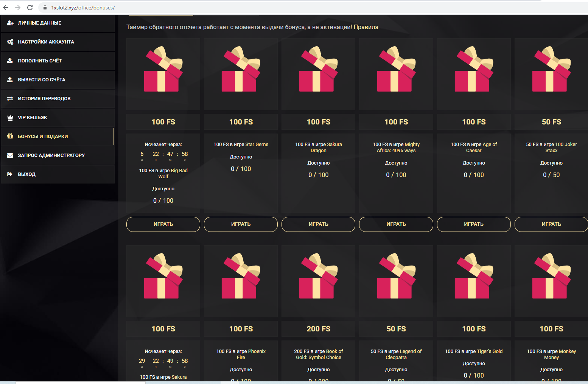Image resolution: width=588 pixels, height=384 pixels.
Task: Click the lock icon in address bar
Action: pyautogui.click(x=45, y=8)
